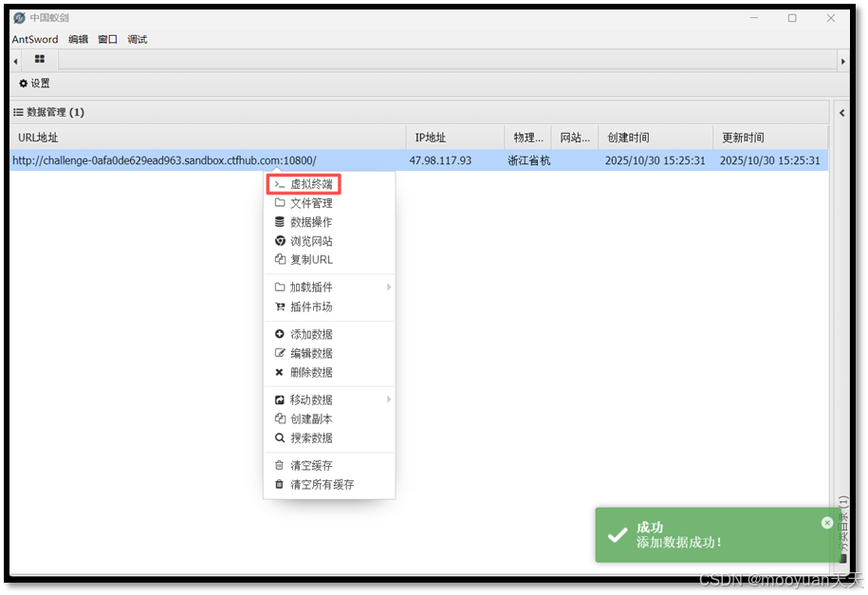Click the AntSword app logo in the title bar
Viewport: 868px width, 595px height.
click(19, 18)
